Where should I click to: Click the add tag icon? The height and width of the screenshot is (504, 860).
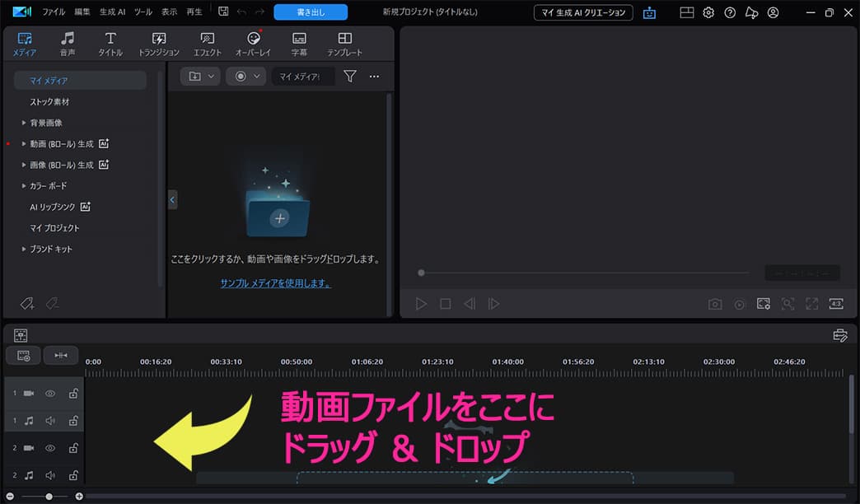27,303
